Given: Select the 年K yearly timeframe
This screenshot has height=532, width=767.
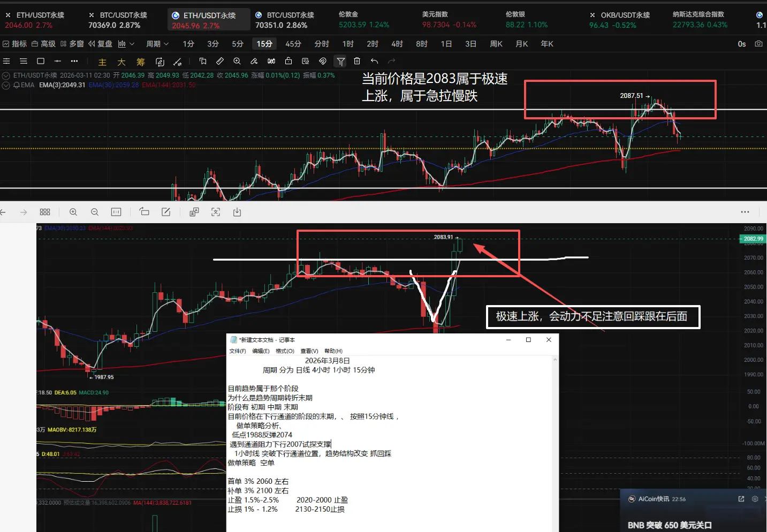Looking at the screenshot, I should [x=547, y=44].
